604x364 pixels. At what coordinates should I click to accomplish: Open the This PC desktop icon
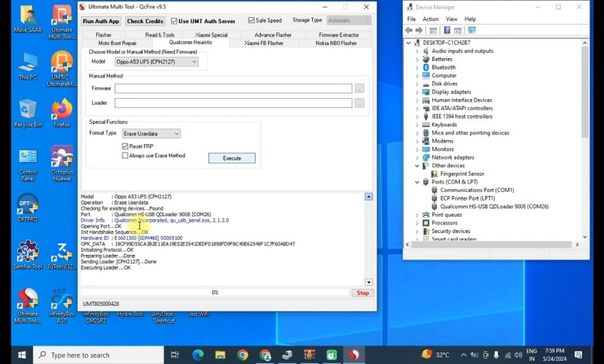click(x=28, y=67)
